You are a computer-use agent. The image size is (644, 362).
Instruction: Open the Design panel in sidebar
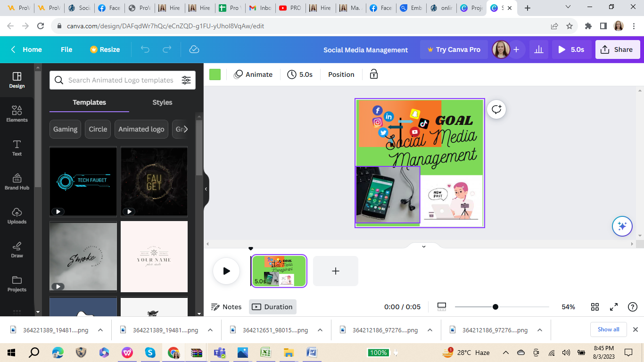pyautogui.click(x=17, y=80)
